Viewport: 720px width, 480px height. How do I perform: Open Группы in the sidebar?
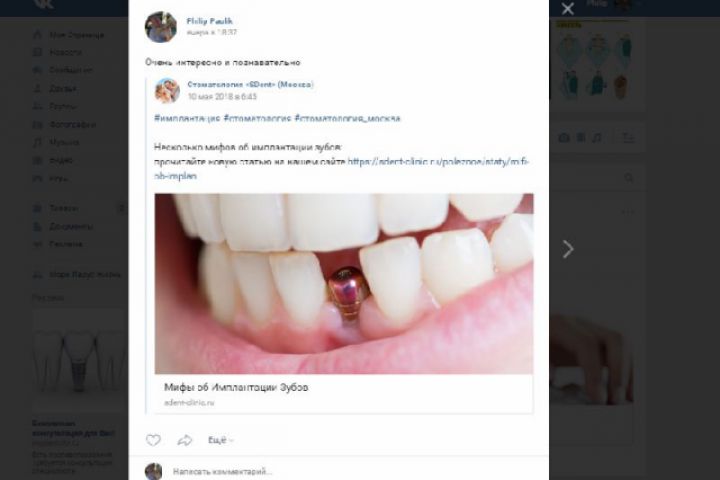(x=63, y=107)
